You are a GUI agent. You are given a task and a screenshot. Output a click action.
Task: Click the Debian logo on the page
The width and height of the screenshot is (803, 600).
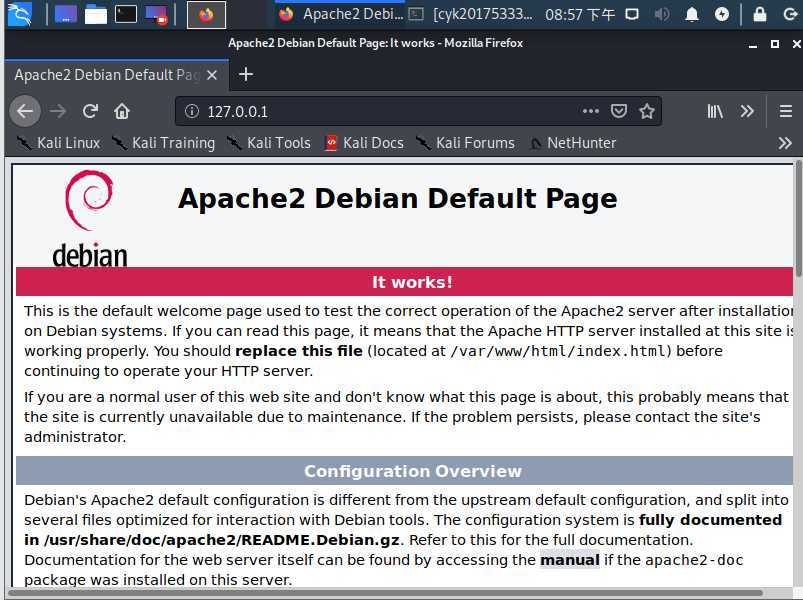click(90, 219)
